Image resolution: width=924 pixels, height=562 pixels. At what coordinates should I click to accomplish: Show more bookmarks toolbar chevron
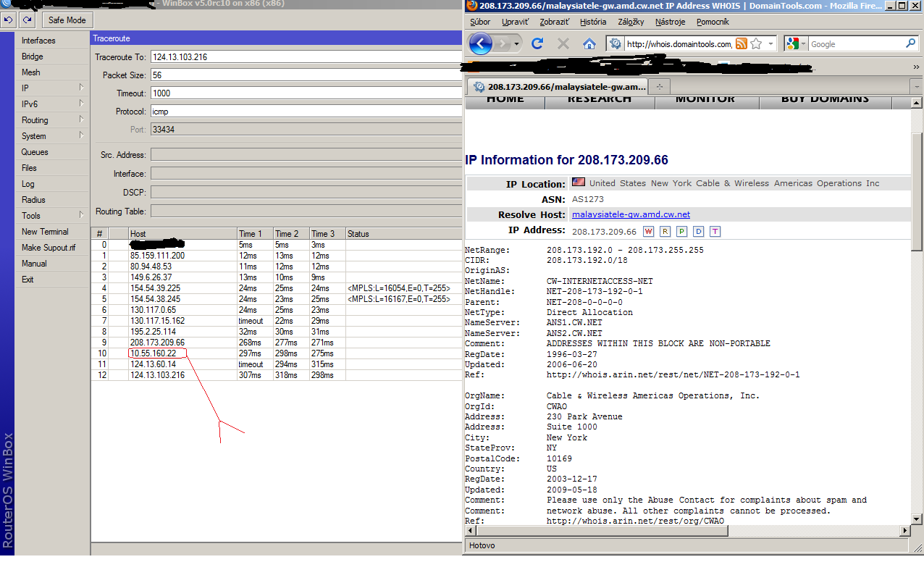coord(916,66)
